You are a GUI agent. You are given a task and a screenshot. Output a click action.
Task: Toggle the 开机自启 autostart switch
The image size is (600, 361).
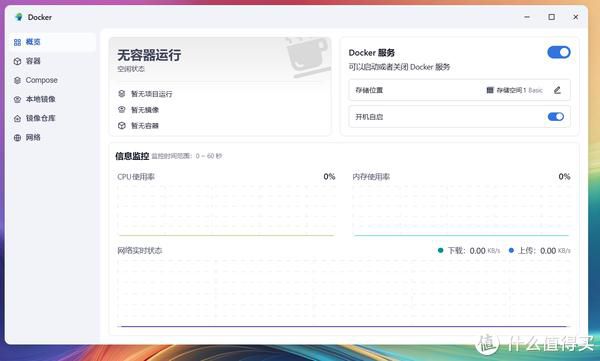coord(556,116)
